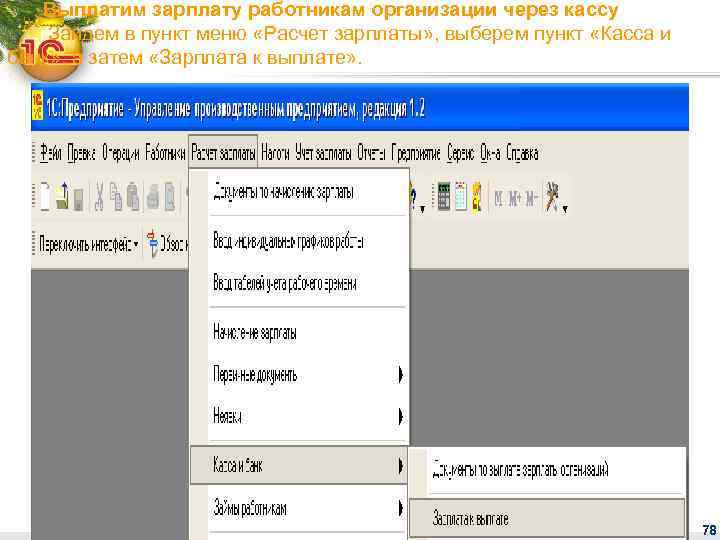This screenshot has width=720, height=540.
Task: Select 'Документы по начислению зарплаты' menu item
Action: (298, 192)
